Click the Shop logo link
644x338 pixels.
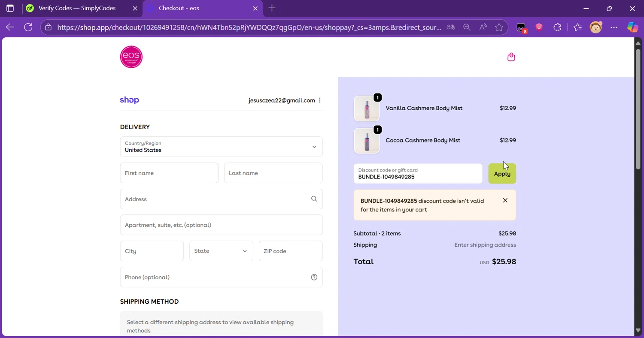129,100
